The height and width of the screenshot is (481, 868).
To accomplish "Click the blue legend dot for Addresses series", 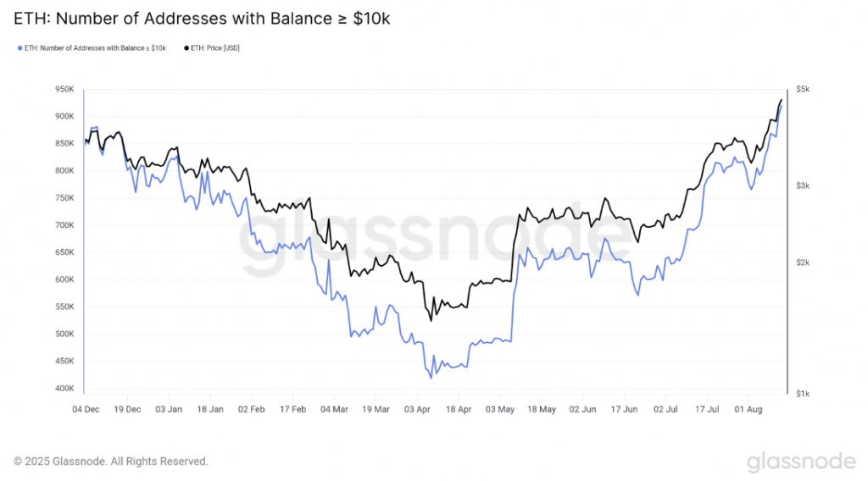I will pos(19,47).
